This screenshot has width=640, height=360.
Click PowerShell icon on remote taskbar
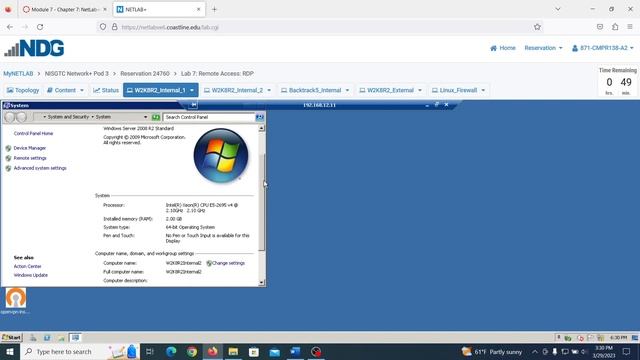click(x=47, y=338)
